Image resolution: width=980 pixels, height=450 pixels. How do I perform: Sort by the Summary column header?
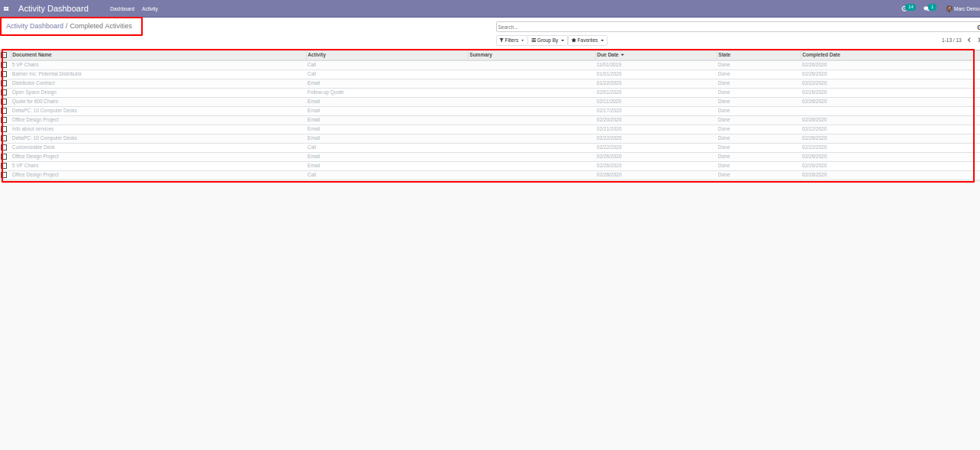pyautogui.click(x=481, y=55)
